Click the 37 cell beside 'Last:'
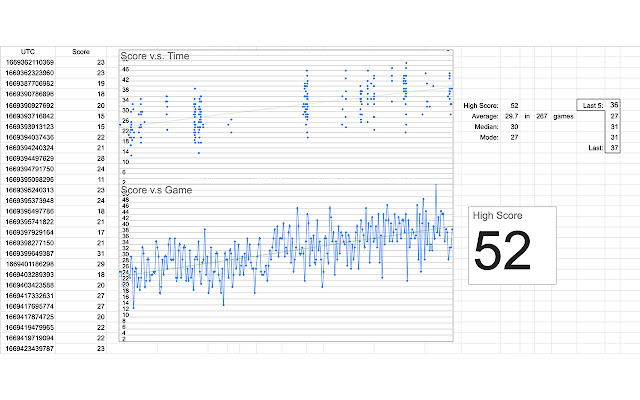 point(613,148)
